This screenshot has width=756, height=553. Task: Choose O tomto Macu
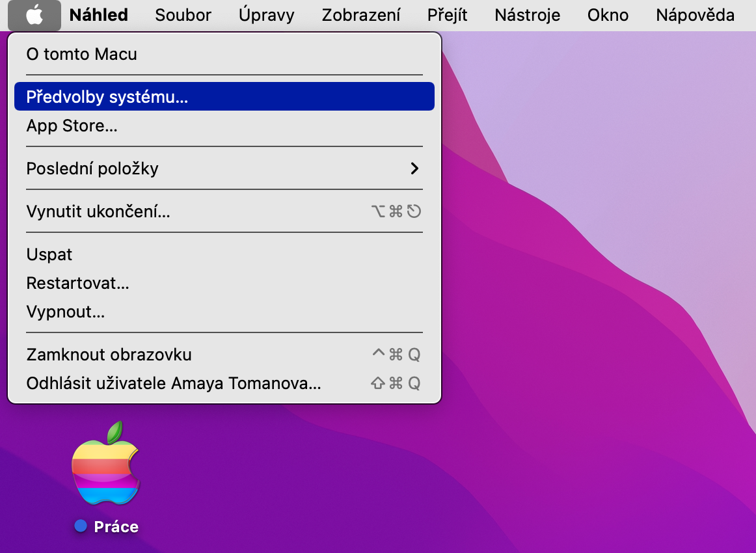224,54
